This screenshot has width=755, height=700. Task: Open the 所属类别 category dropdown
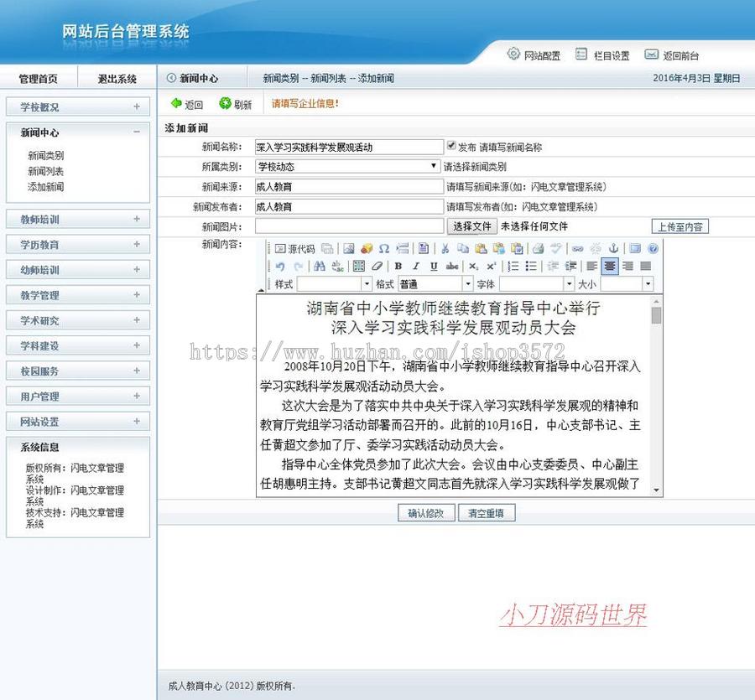(x=346, y=167)
